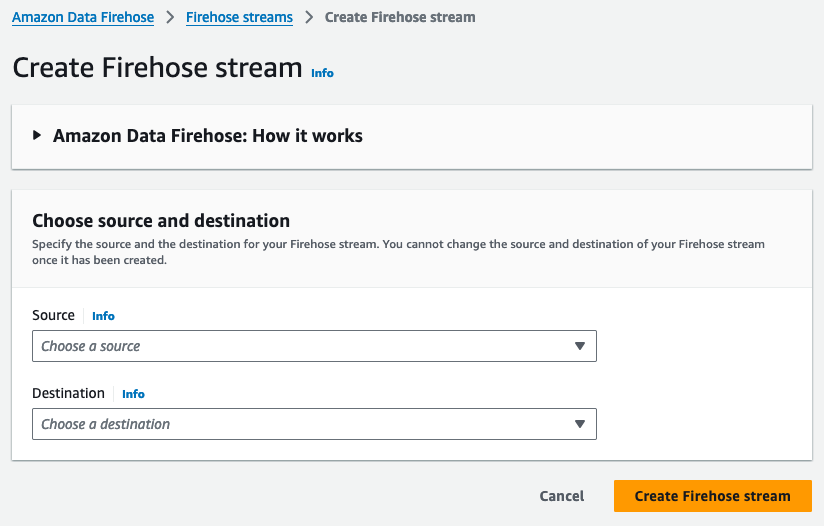Viewport: 824px width, 526px height.
Task: Click the Choose source and destination heading
Action: [x=161, y=221]
